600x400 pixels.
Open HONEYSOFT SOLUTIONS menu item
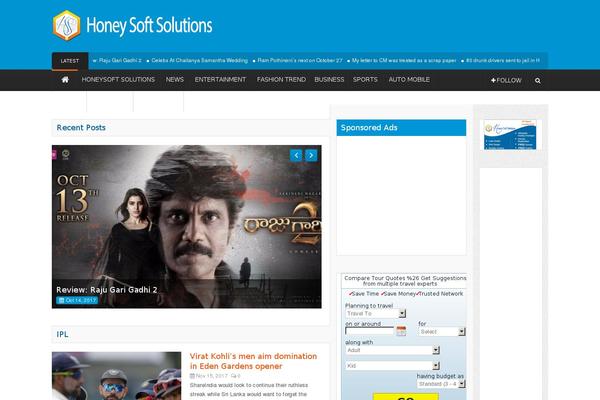[118, 80]
